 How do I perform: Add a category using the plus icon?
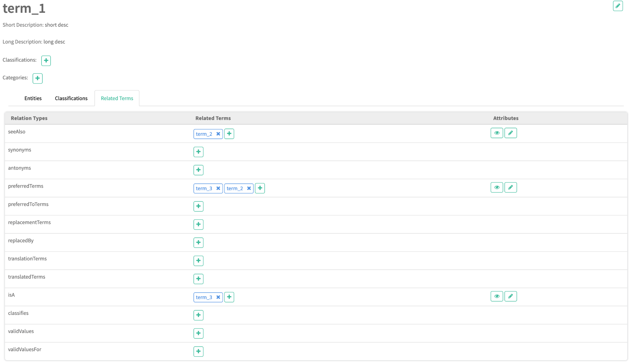pyautogui.click(x=37, y=78)
